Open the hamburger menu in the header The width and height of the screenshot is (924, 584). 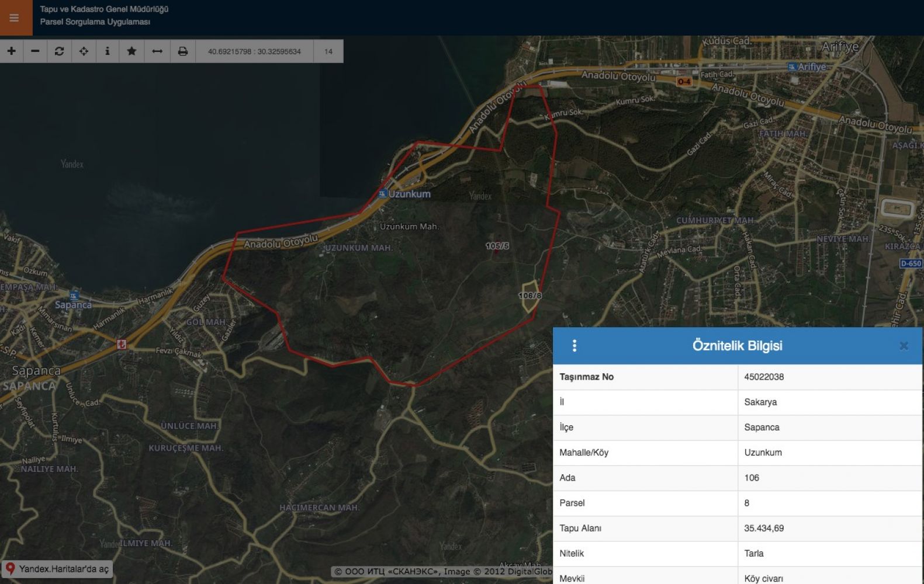tap(15, 18)
